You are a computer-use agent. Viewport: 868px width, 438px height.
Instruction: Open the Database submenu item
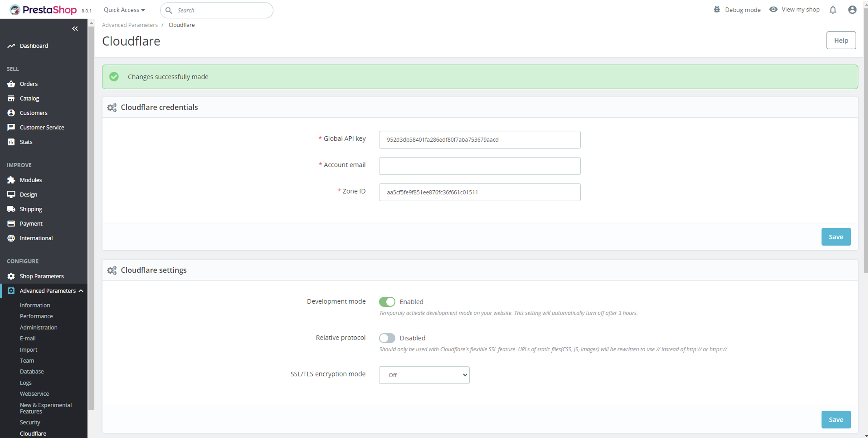[x=32, y=371]
